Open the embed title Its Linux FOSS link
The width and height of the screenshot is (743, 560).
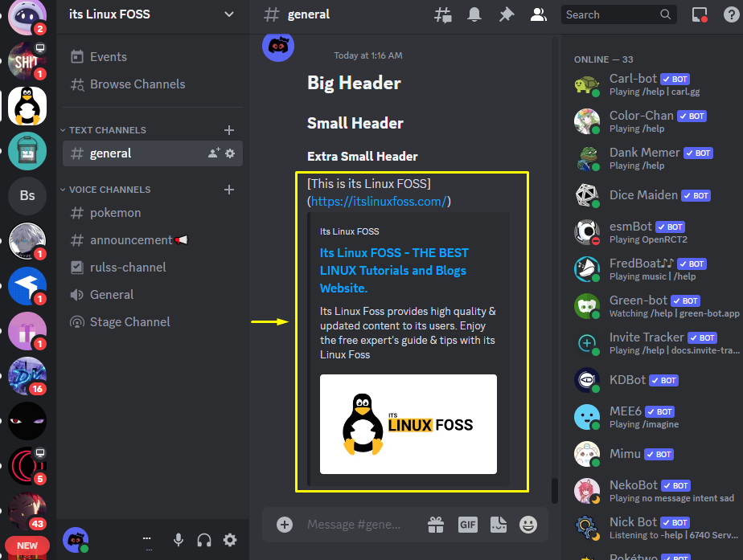tap(394, 271)
